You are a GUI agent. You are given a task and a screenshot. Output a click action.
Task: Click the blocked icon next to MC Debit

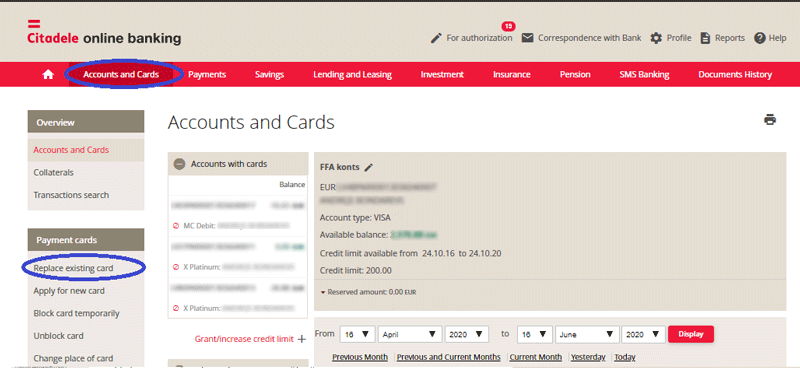(176, 225)
